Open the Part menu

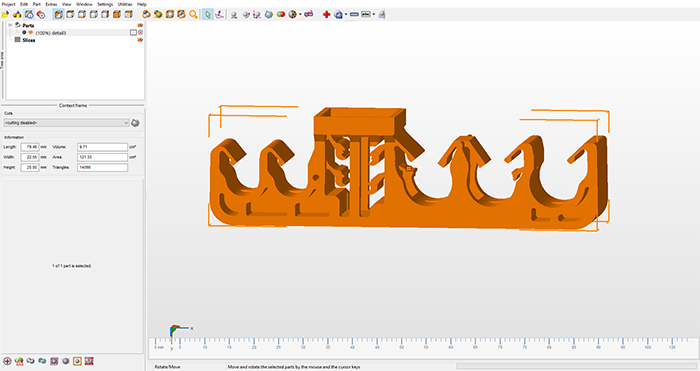[37, 4]
